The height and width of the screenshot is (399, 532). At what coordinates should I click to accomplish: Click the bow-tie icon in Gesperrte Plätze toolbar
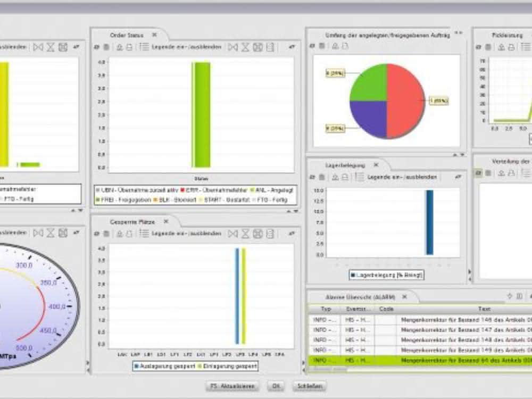[x=233, y=234]
